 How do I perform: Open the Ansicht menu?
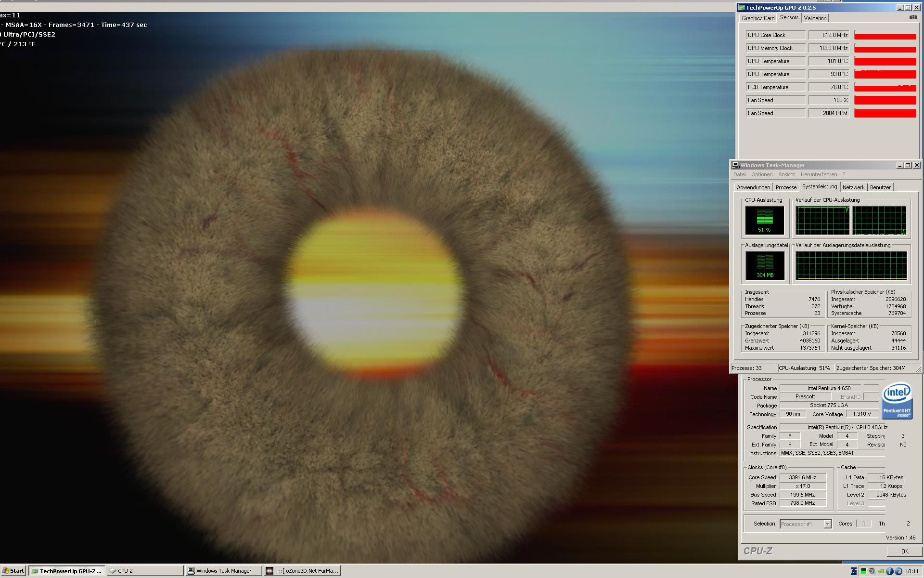coord(786,174)
